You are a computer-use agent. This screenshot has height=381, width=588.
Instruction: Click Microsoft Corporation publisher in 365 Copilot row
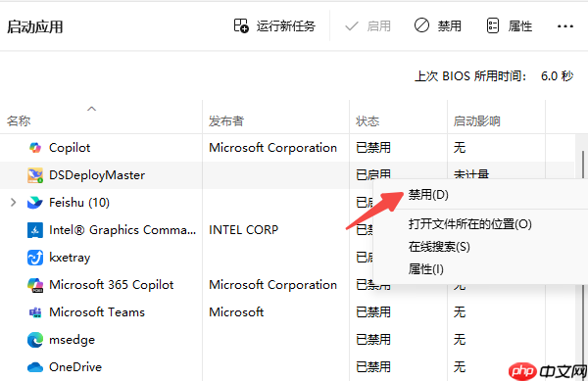(272, 285)
